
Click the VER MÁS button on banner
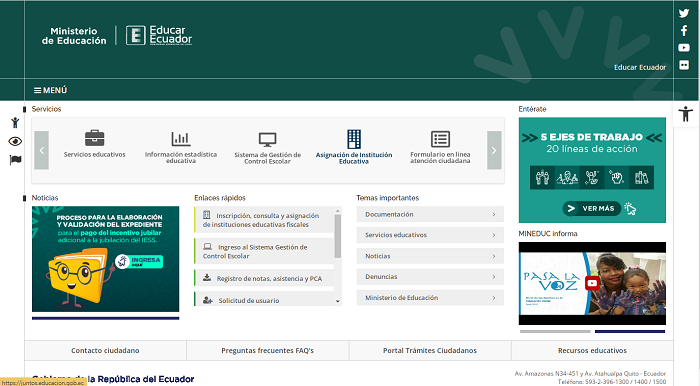(x=592, y=208)
